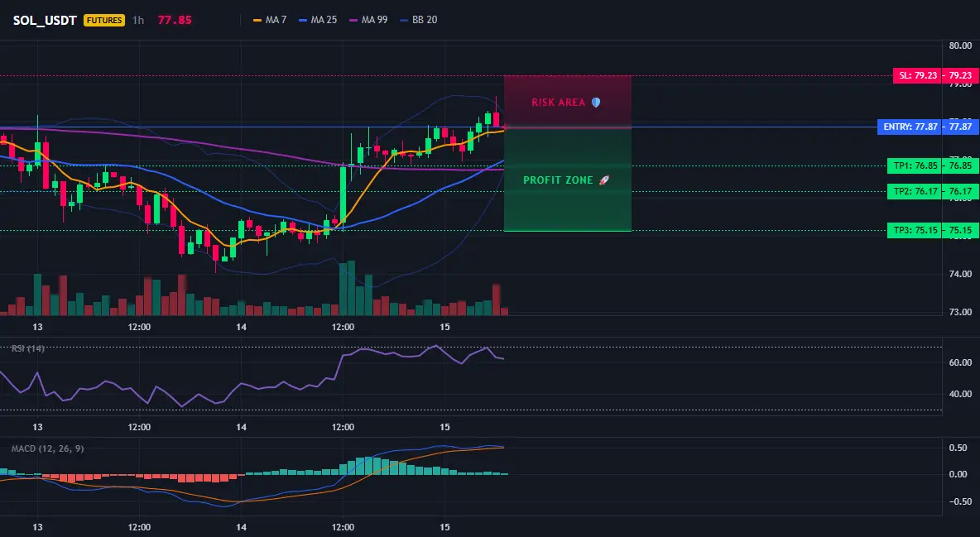The image size is (980, 537).
Task: Click the current price 77.85
Action: (x=175, y=20)
